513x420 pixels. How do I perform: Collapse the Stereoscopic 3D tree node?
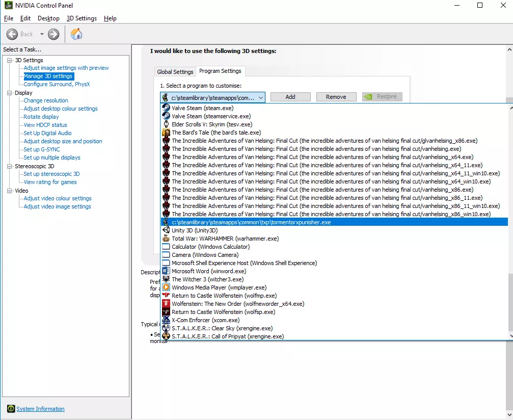coord(10,166)
